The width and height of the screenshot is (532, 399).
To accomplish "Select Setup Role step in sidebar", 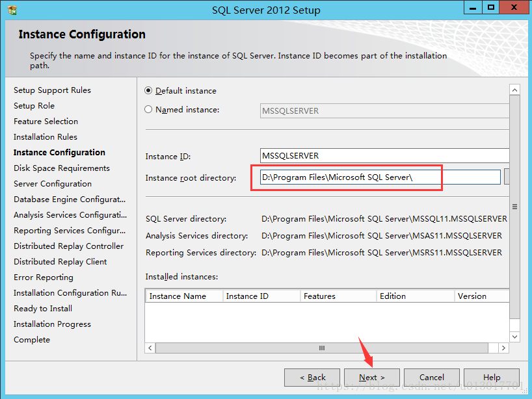I will (x=34, y=106).
